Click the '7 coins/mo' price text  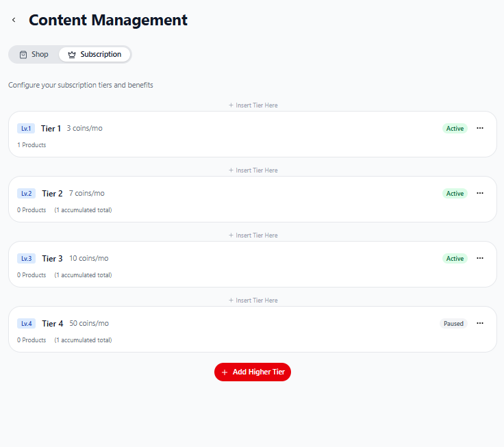[x=87, y=193]
